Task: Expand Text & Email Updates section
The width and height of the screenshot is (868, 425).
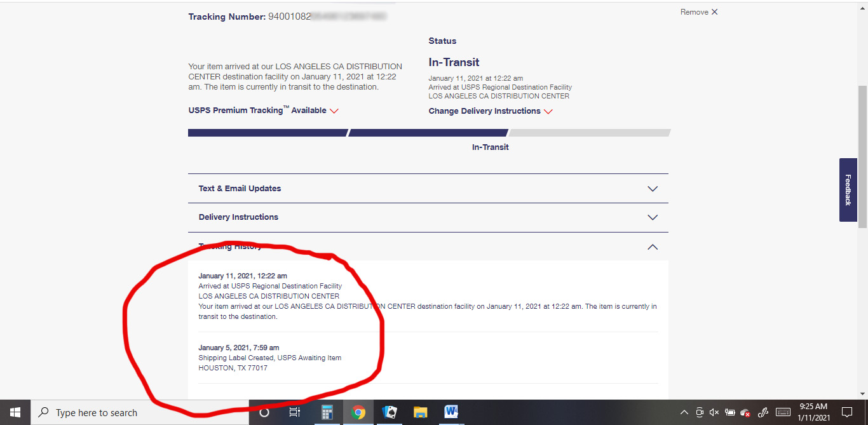Action: (428, 189)
